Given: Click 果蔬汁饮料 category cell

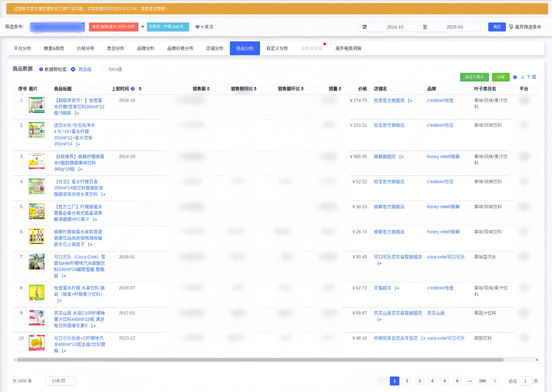Looking at the screenshot, I should [485, 313].
